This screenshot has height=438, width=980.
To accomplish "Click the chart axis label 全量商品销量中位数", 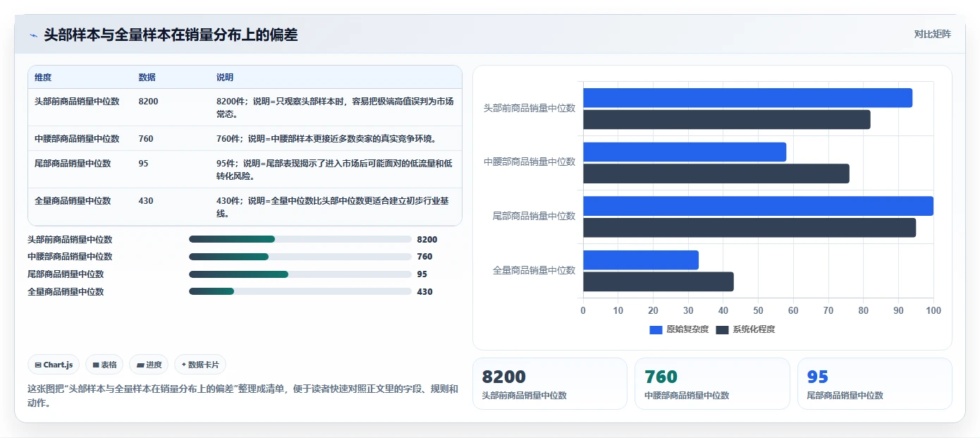I will [x=534, y=270].
